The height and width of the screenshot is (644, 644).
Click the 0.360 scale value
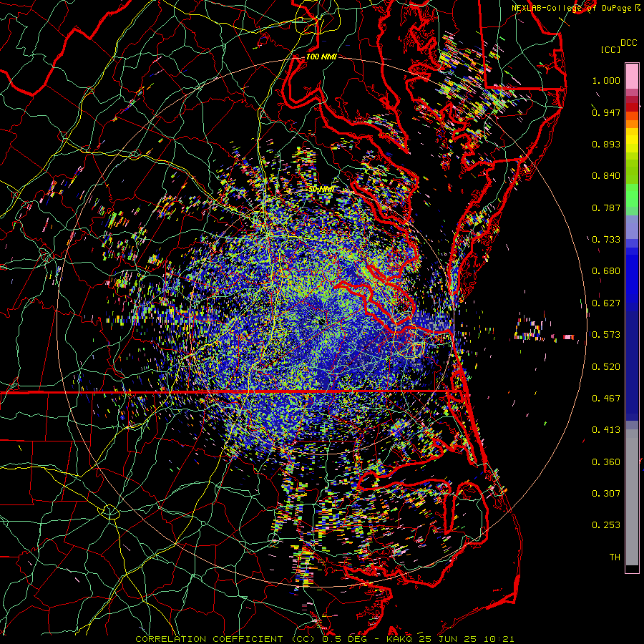[x=606, y=462]
